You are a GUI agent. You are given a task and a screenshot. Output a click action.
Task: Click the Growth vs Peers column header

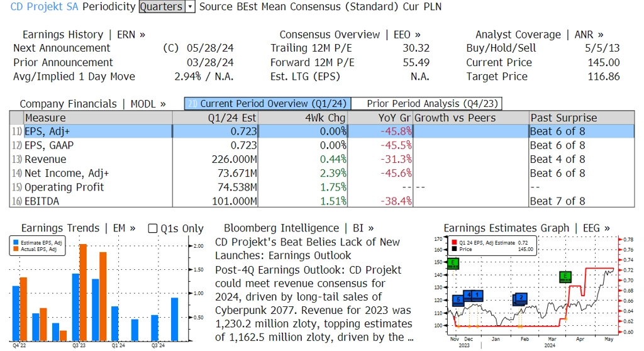[470, 118]
